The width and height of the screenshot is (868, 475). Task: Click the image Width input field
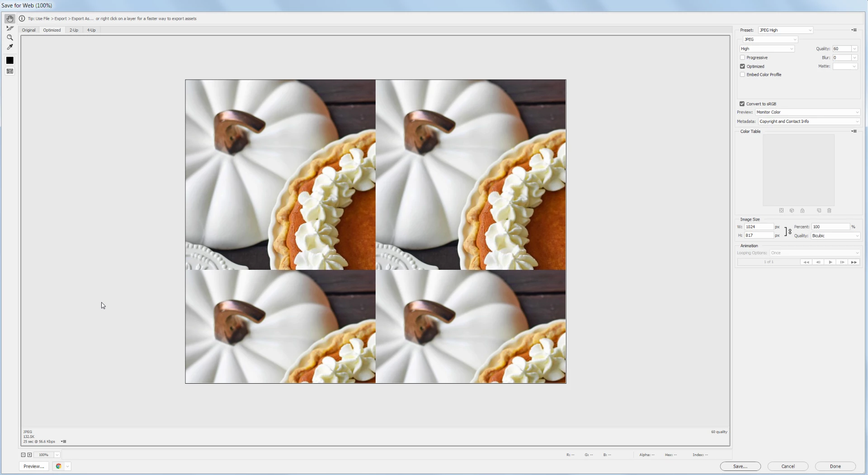coord(759,227)
